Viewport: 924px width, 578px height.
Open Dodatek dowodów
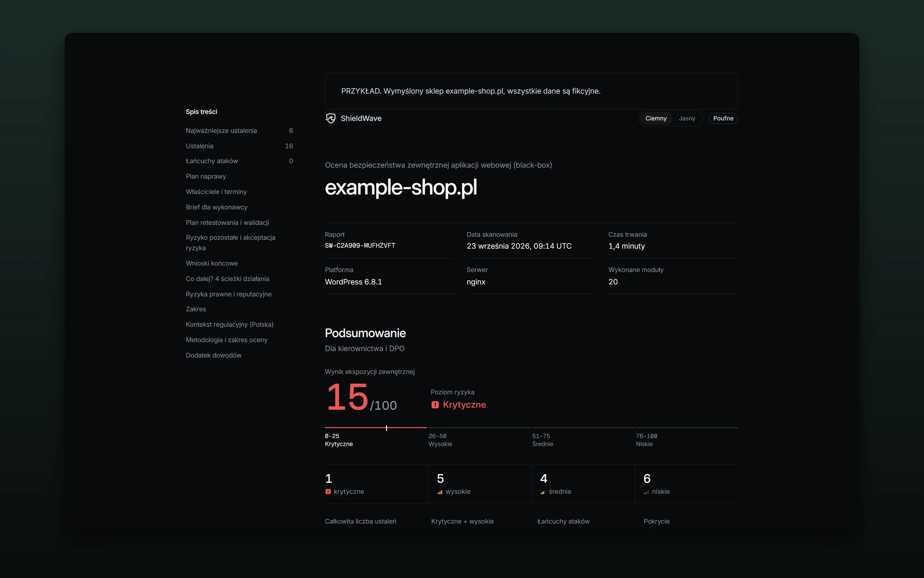213,355
